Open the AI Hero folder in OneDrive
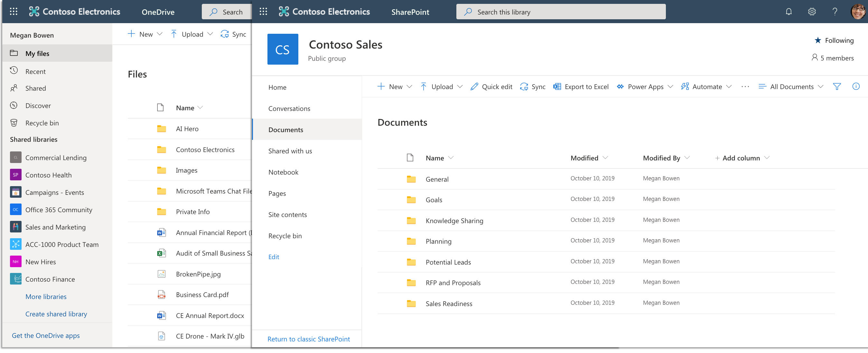Image resolution: width=868 pixels, height=353 pixels. click(x=187, y=129)
